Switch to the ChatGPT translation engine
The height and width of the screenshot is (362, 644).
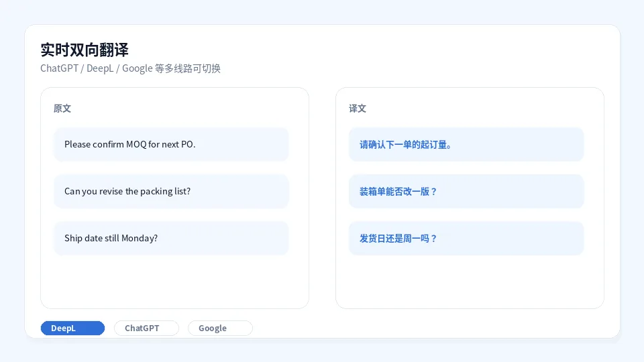click(147, 328)
